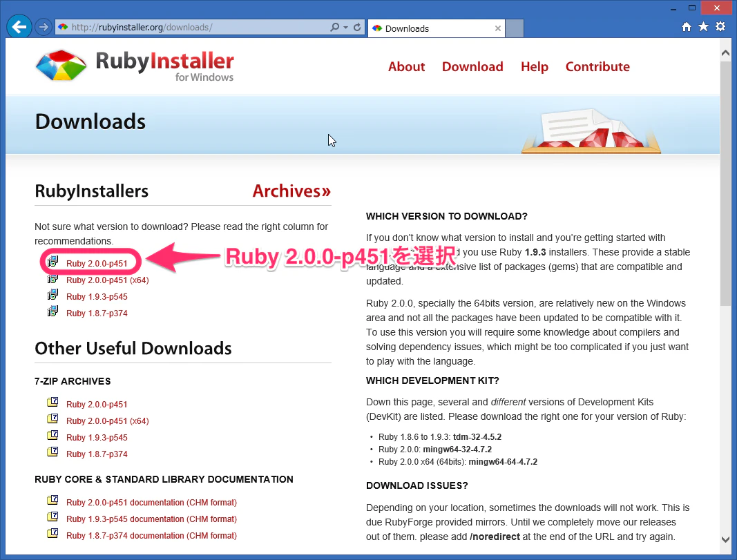Open the Help navigation item
The height and width of the screenshot is (560, 737).
point(535,67)
